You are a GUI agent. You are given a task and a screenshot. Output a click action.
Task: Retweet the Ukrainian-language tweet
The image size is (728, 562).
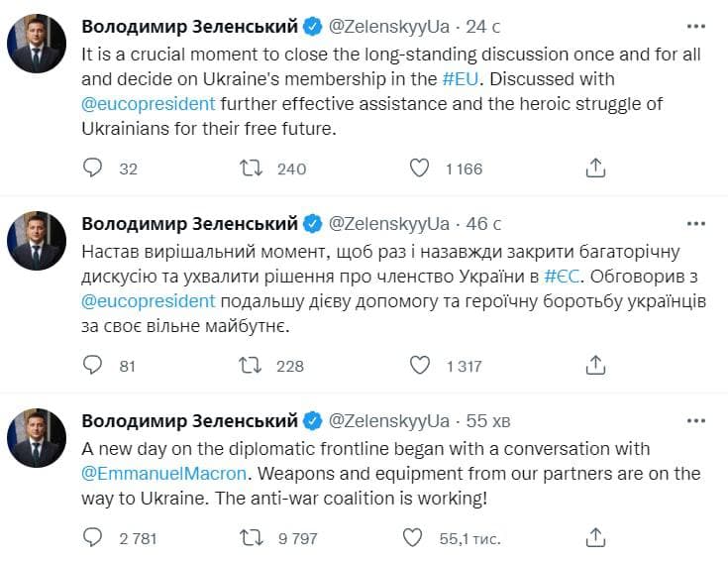pyautogui.click(x=251, y=366)
